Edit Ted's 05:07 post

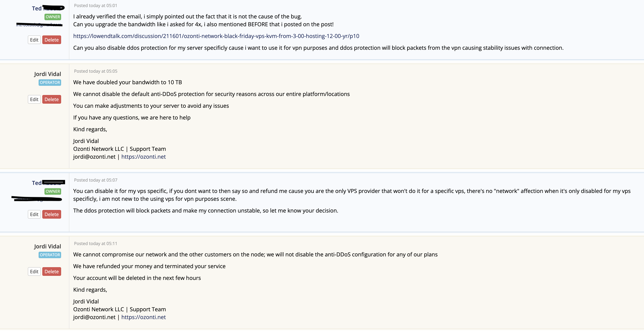pos(34,214)
